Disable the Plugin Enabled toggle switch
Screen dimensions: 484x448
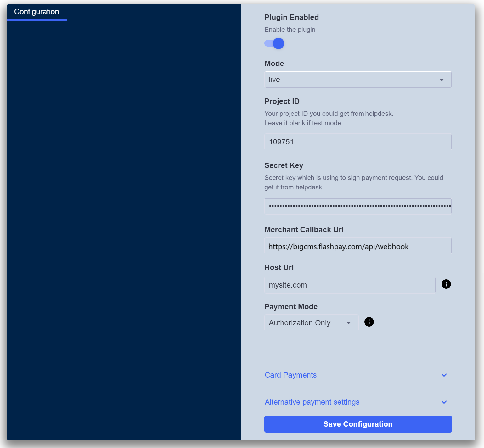click(274, 43)
